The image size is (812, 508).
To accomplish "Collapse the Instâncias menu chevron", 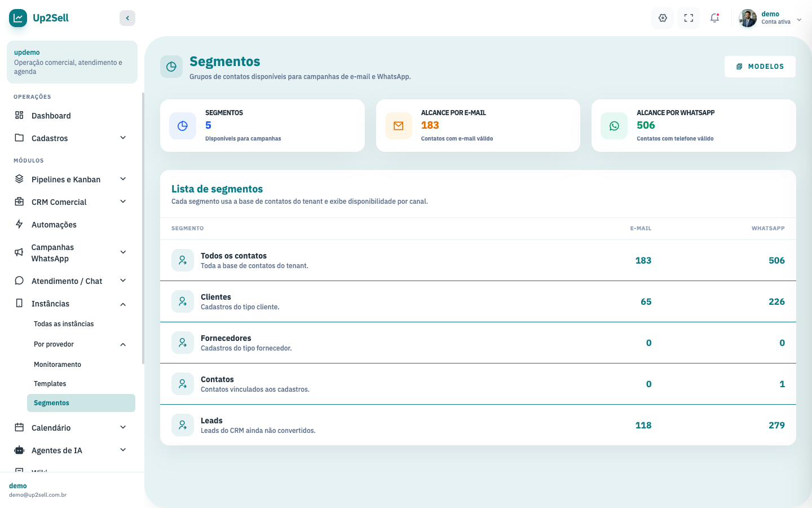I will [123, 304].
